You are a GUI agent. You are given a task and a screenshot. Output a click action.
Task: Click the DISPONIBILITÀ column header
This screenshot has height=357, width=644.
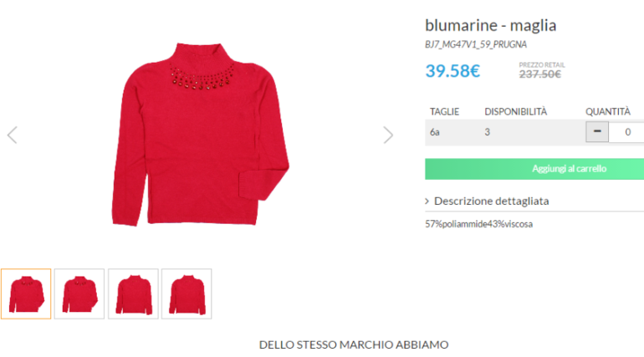[x=515, y=111]
